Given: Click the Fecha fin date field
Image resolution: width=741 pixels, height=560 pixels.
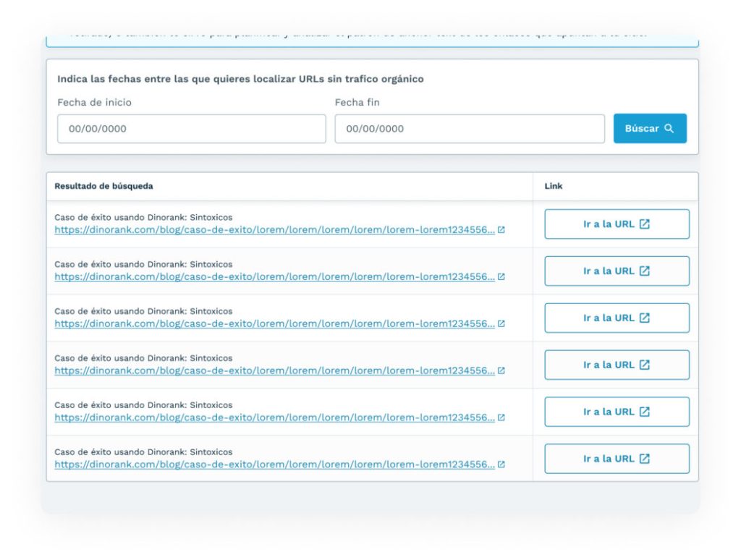Looking at the screenshot, I should 469,129.
